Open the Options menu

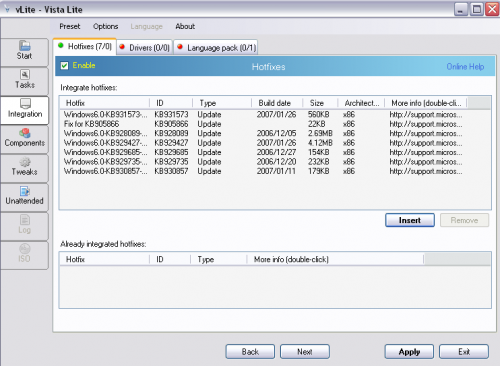click(x=105, y=26)
